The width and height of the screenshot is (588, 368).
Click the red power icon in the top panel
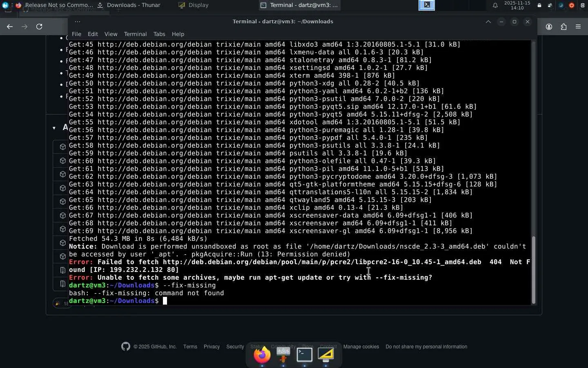point(571,5)
